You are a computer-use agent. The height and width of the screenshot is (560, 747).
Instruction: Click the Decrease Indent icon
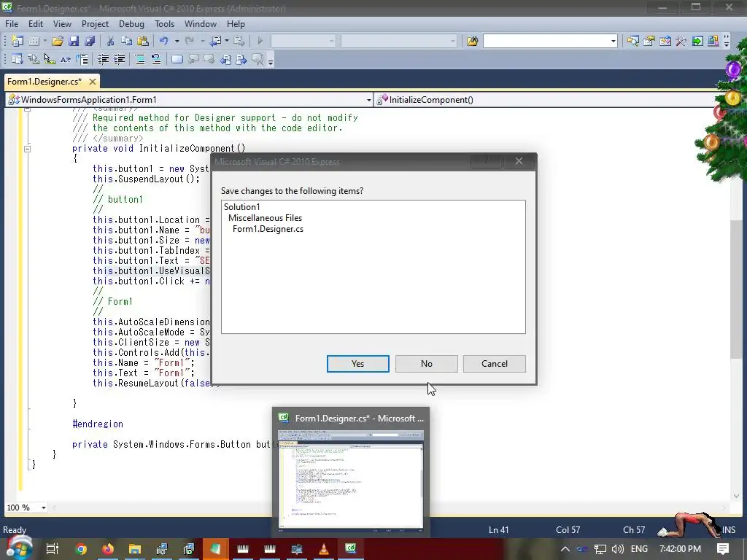click(103, 60)
